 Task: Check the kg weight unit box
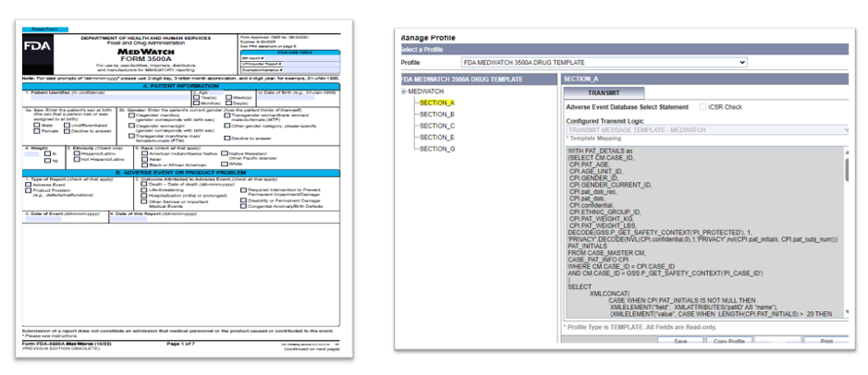click(x=48, y=161)
